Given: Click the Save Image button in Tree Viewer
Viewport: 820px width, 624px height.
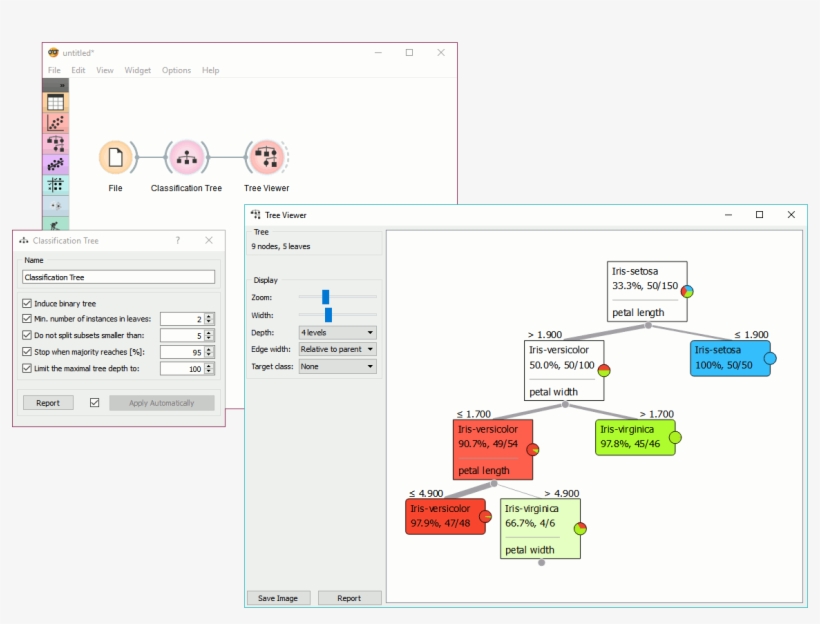Looking at the screenshot, I should (x=278, y=598).
